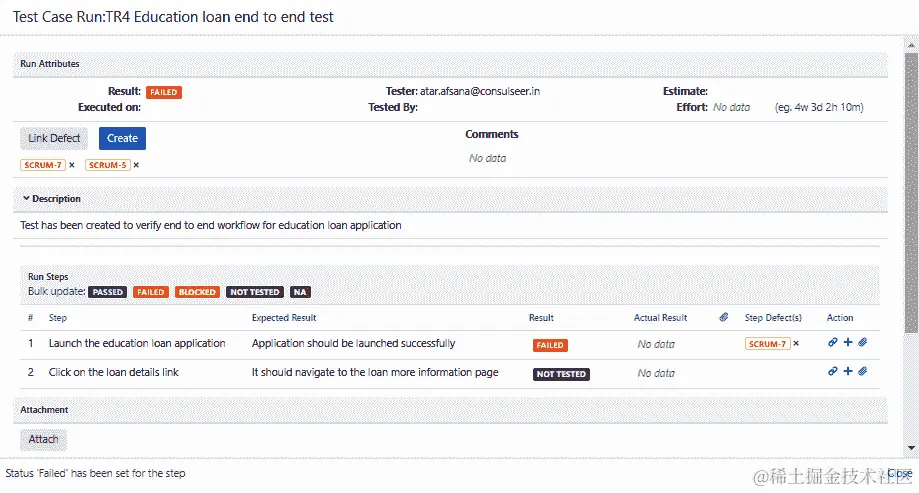919x493 pixels.
Task: Click the Attach button
Action: tap(43, 439)
